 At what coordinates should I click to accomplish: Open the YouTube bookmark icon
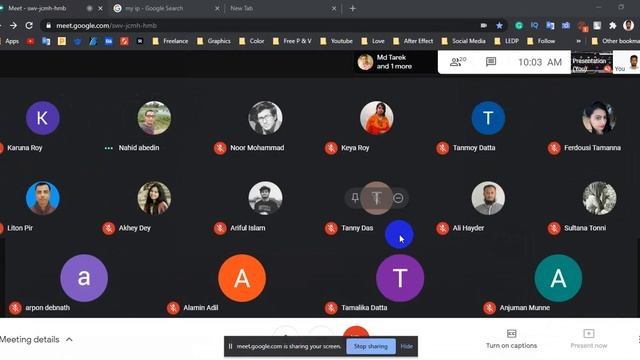pos(30,41)
